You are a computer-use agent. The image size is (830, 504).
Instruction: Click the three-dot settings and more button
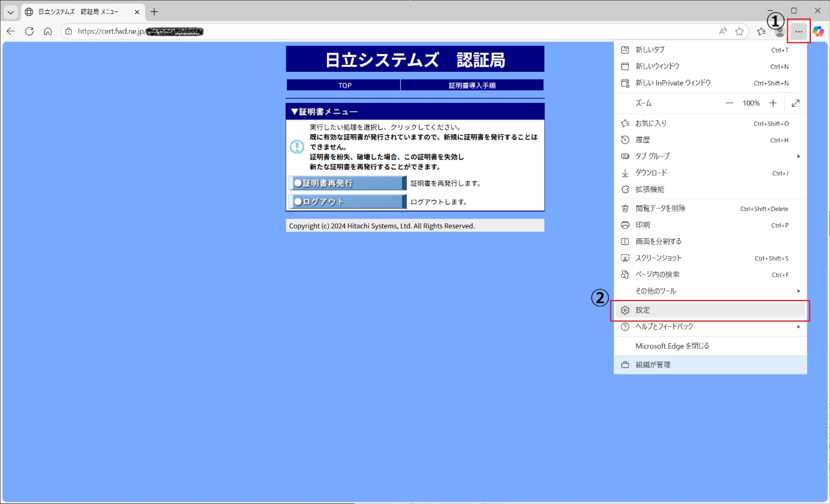(799, 31)
